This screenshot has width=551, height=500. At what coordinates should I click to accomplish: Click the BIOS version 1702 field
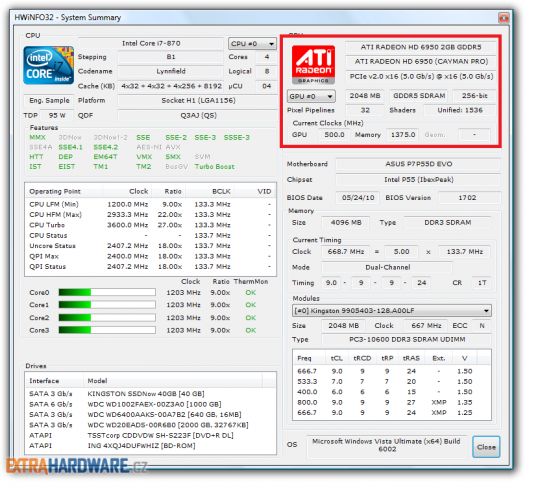[x=469, y=197]
